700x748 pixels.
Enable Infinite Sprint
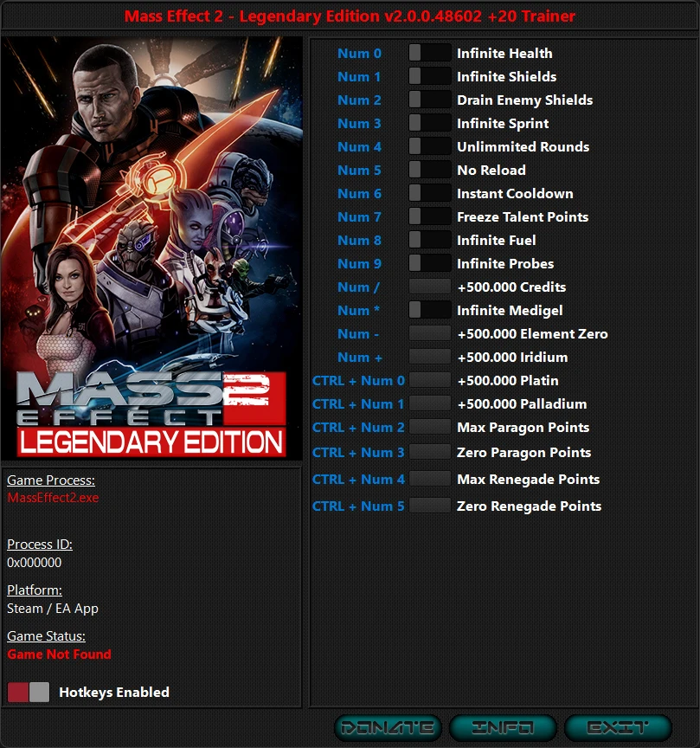pos(430,123)
